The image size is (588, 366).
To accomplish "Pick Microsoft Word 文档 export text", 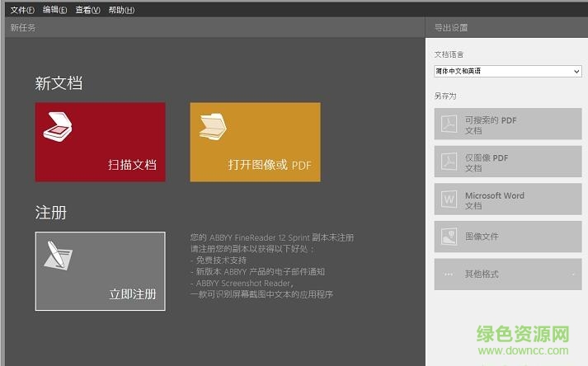I will click(494, 200).
